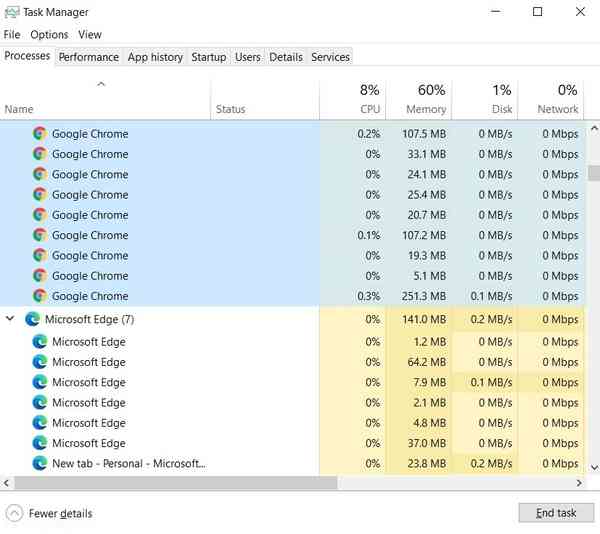This screenshot has width=600, height=534.
Task: Switch to the App history tab
Action: click(x=155, y=57)
